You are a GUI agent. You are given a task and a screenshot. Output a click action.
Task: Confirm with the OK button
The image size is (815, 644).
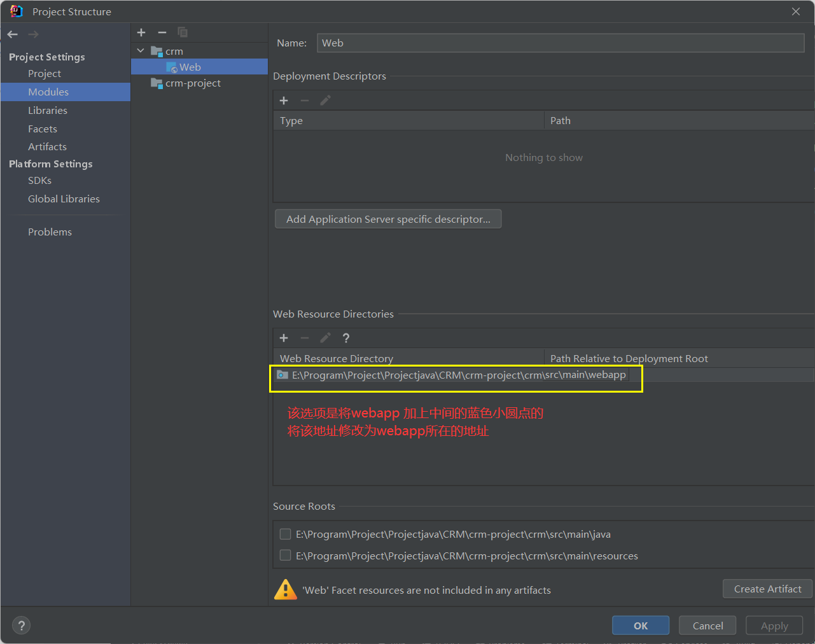pos(641,626)
